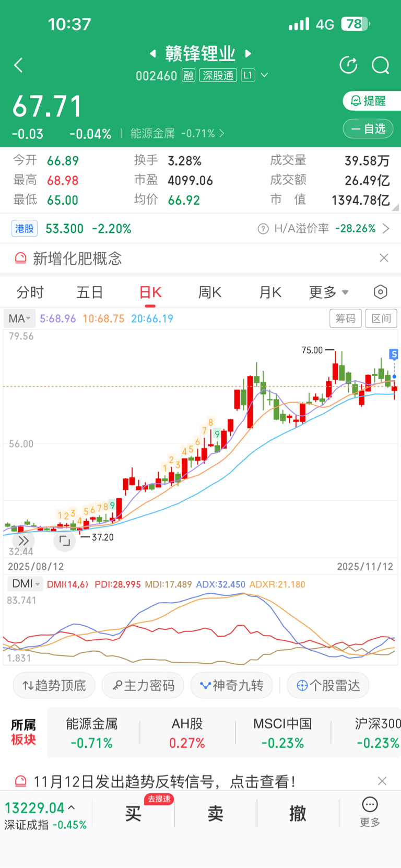Open 能源金属 sector link in header
Screen dimensions: 401x868
[178, 134]
